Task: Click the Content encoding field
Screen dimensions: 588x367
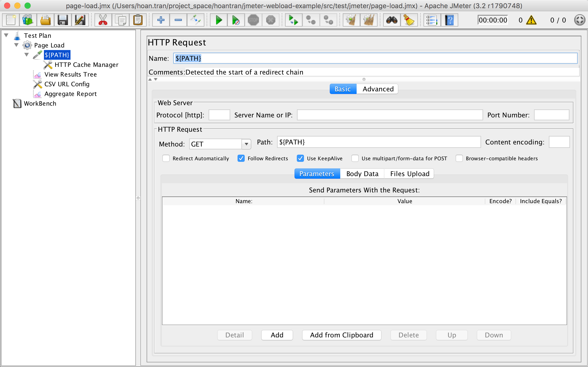Action: pos(559,142)
